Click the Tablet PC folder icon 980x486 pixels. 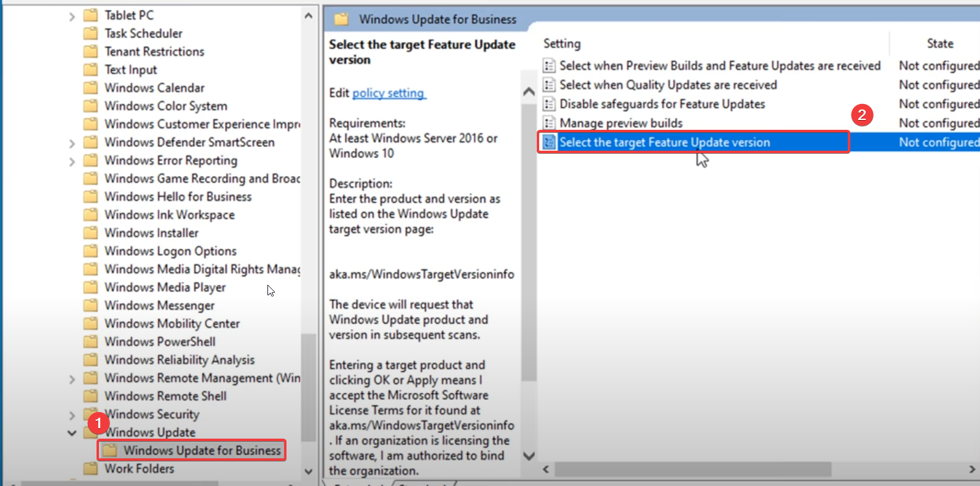[x=90, y=15]
